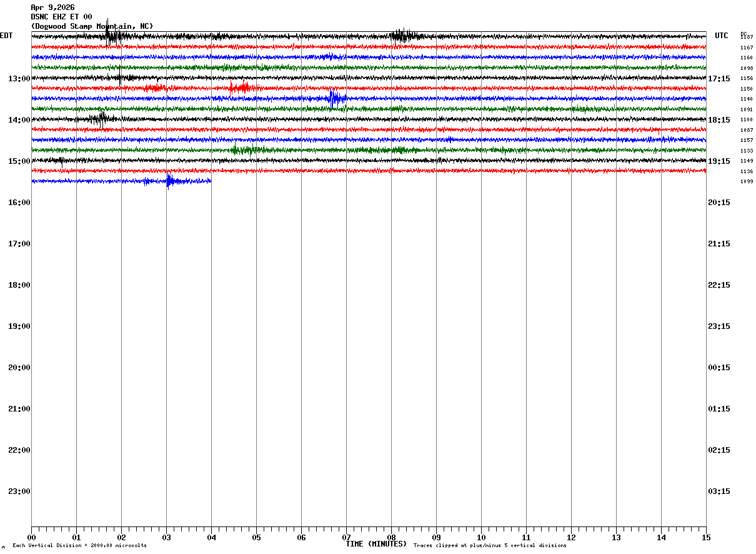This screenshot has width=756, height=554.
Task: Click the '01:15' UTC time label
Action: 719,408
